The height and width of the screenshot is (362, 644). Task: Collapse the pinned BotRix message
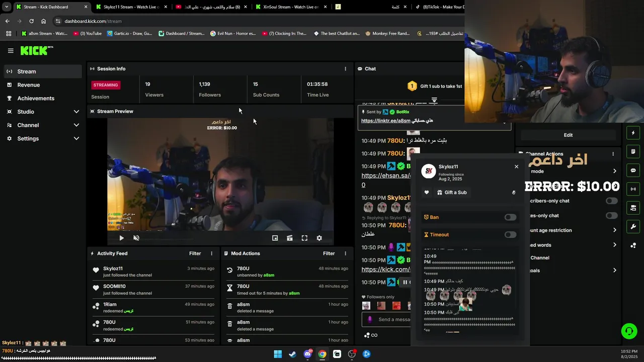(504, 122)
